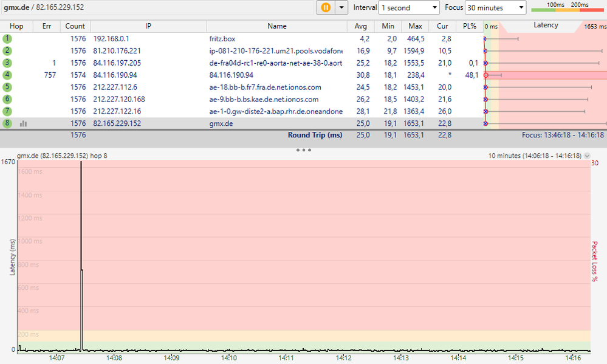607x364 pixels.
Task: Click the latency spike near 14:07
Action: click(x=81, y=256)
